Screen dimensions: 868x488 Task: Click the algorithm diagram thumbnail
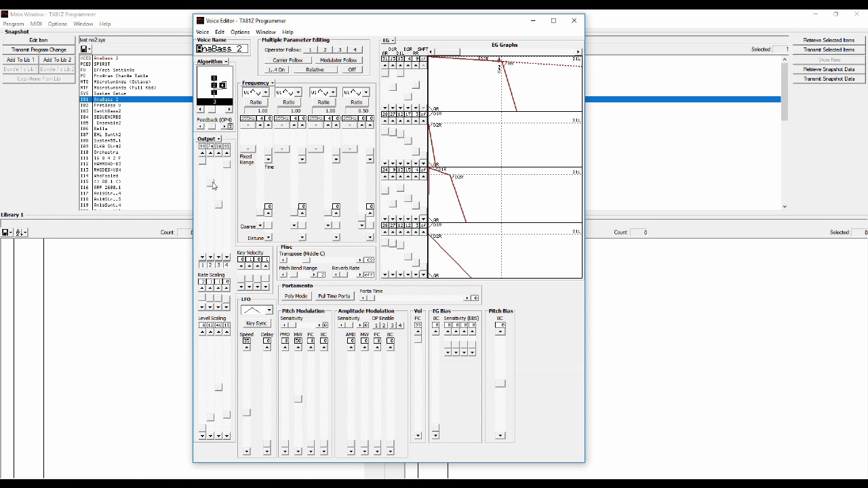point(215,85)
